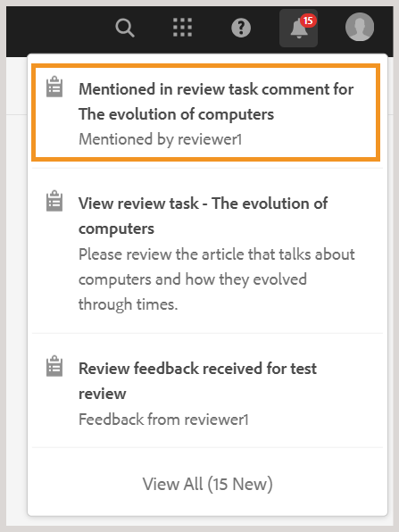Click clipboard icon beside Review feedback notification

pos(54,366)
